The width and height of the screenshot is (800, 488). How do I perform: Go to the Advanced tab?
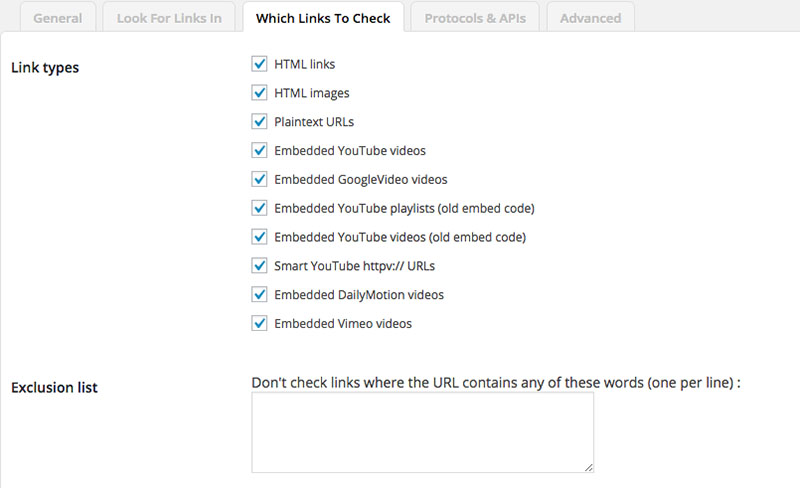[x=590, y=18]
